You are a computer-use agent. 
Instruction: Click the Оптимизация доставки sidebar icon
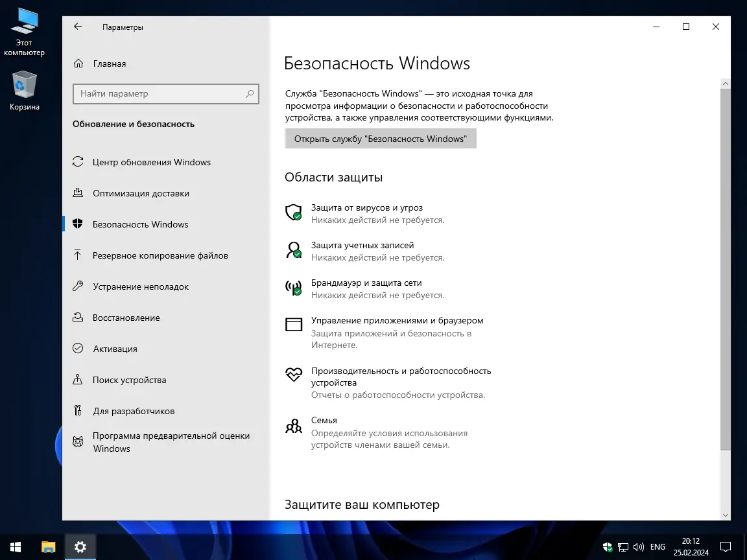[x=78, y=193]
